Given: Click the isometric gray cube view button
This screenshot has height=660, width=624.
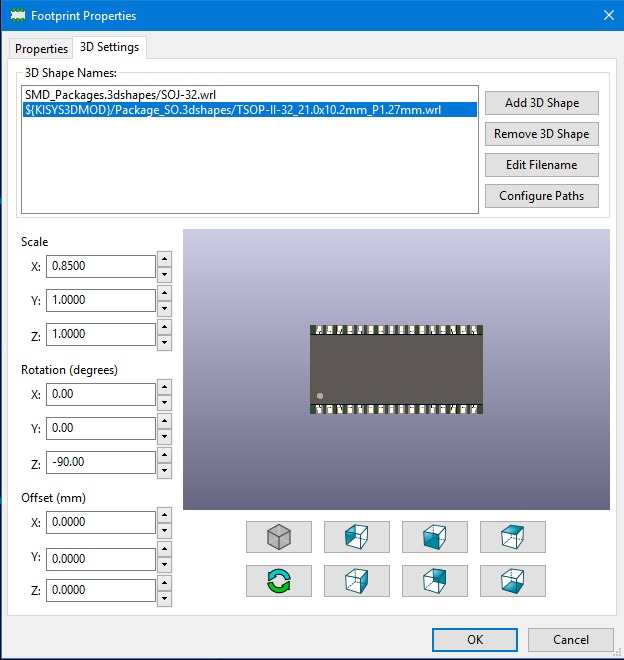Looking at the screenshot, I should click(279, 537).
